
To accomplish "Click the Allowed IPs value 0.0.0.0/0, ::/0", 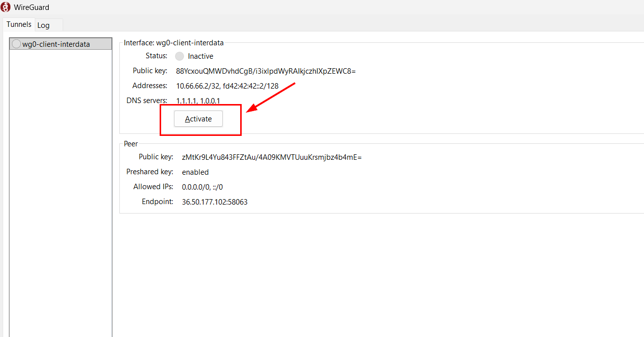I will (x=202, y=187).
